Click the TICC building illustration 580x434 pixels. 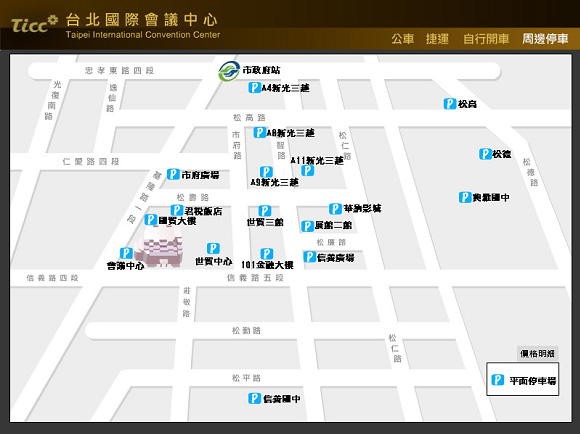159,246
